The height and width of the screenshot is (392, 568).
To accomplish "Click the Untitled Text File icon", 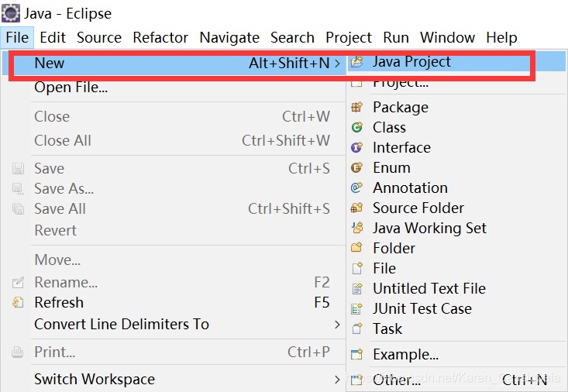I will [x=356, y=288].
